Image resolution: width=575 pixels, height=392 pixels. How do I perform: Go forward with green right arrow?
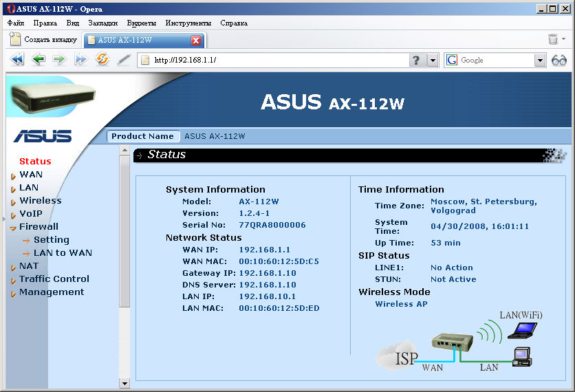[59, 59]
